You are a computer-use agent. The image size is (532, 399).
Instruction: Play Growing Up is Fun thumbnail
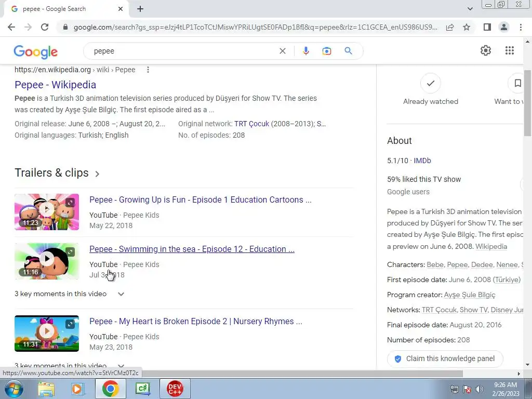[47, 212]
